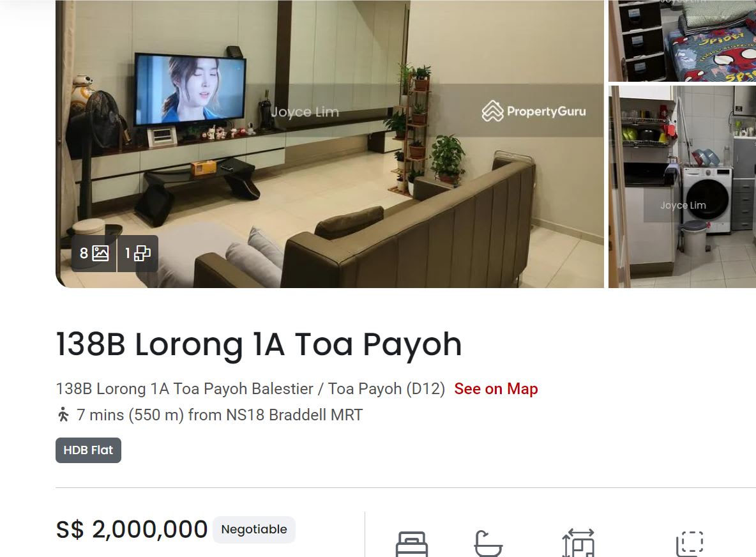Viewport: 756px width, 557px height.
Task: Click the Joyce Lim watermark on living room photo
Action: tap(305, 112)
